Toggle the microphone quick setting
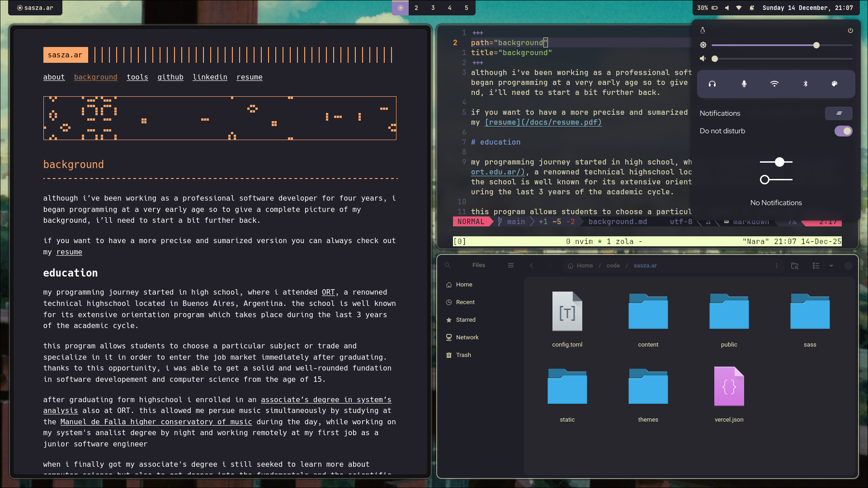Viewport: 868px width, 488px height. click(744, 84)
